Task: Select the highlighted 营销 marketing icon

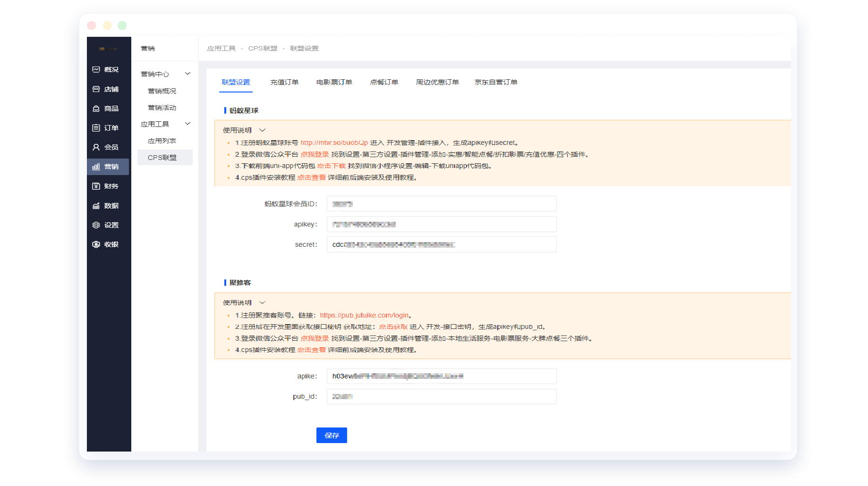Action: [x=108, y=166]
